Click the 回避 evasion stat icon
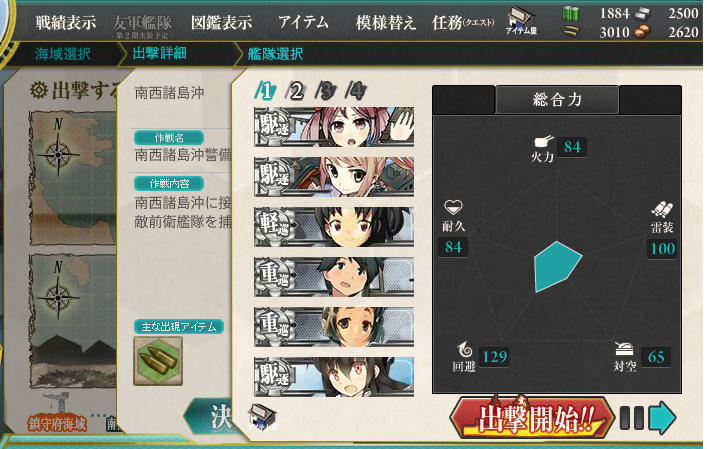This screenshot has width=707, height=449. (x=464, y=349)
